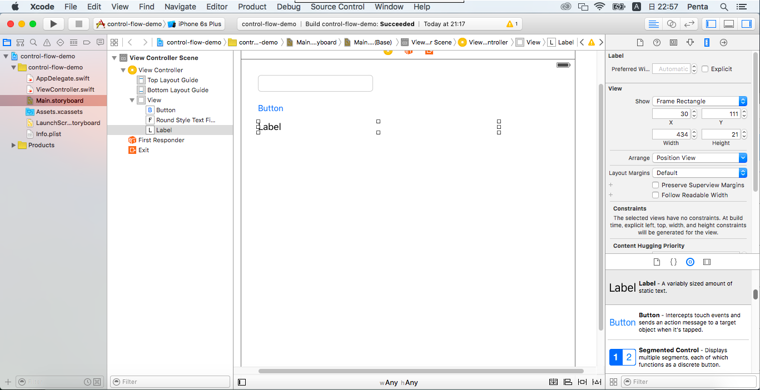
Task: Open the Test navigator
Action: 60,42
